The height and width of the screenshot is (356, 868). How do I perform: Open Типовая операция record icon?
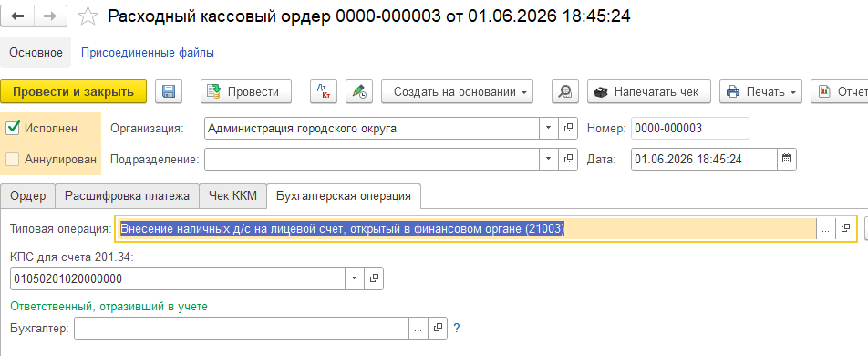coord(845,228)
